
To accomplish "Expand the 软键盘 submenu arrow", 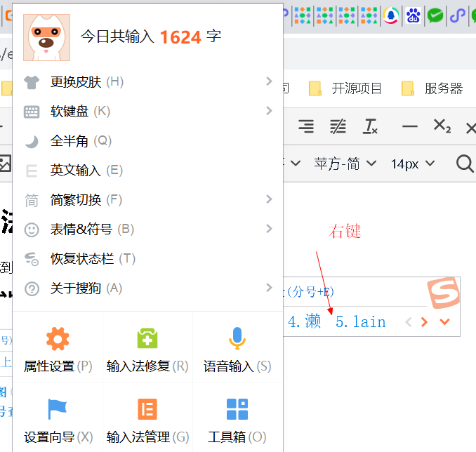I will (x=269, y=110).
